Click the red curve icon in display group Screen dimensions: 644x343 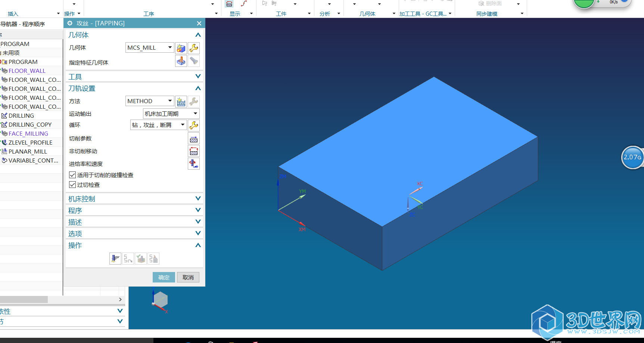[x=244, y=4]
